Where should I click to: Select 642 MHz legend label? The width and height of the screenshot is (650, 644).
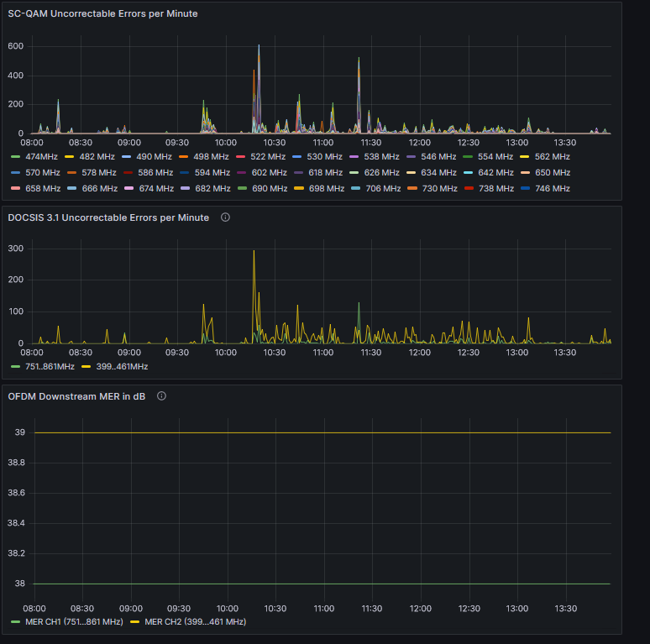[495, 172]
